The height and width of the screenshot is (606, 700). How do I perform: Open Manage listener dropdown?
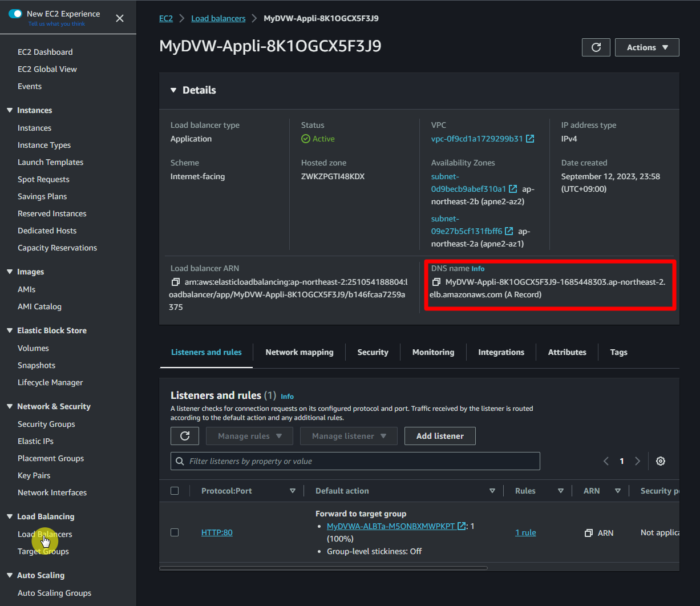pos(349,436)
